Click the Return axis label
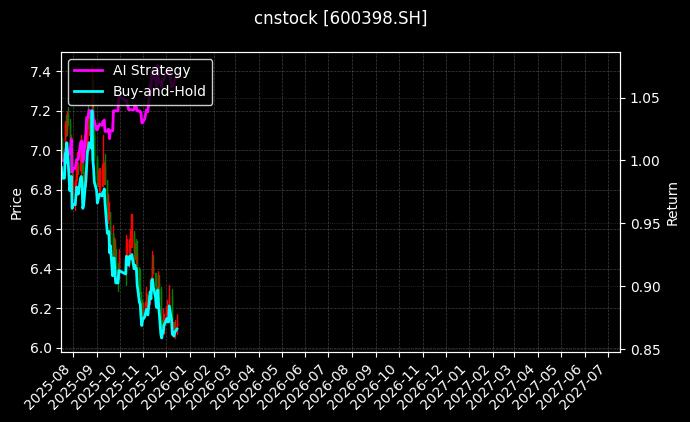The height and width of the screenshot is (422, 690). 672,204
